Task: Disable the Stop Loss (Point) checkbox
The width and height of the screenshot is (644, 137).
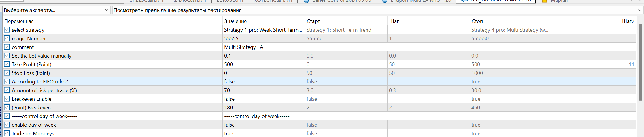Action: click(x=7, y=73)
